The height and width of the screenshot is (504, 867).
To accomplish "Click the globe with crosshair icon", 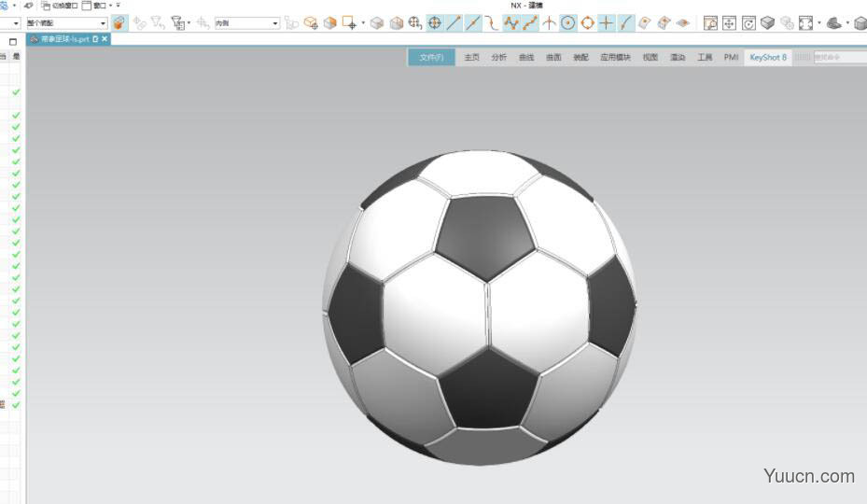I will coord(415,23).
